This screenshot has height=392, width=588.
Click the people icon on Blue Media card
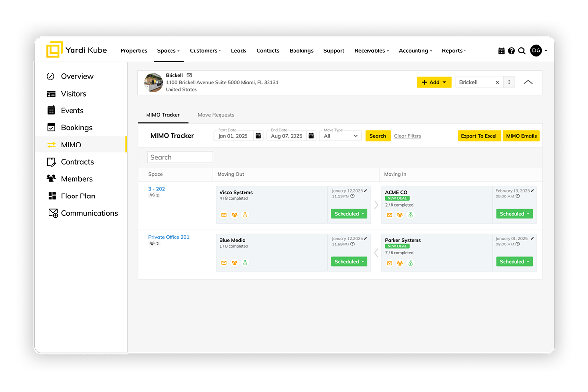pos(235,263)
